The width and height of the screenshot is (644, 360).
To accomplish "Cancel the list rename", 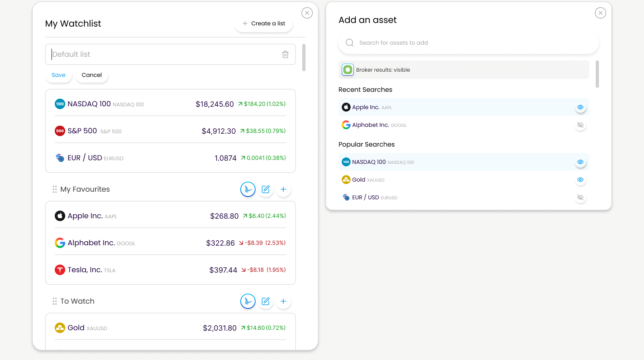I will 92,75.
